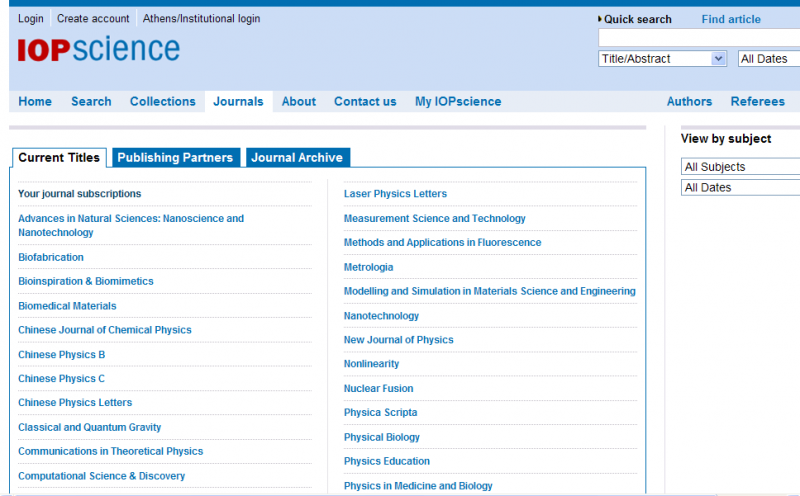Viewport: 800px width, 496px height.
Task: Open Chinese Physics C
Action: tap(62, 379)
